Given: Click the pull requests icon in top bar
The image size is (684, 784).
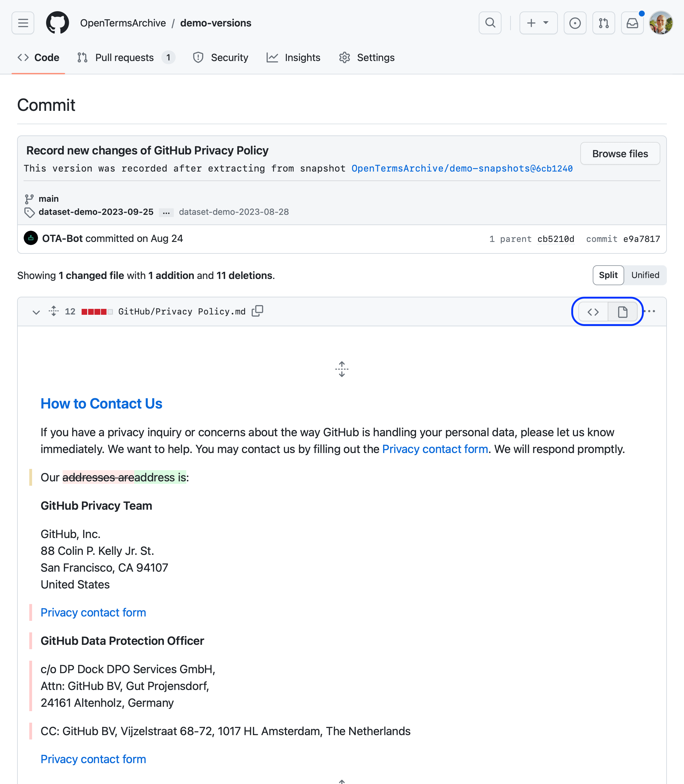Looking at the screenshot, I should pos(603,23).
